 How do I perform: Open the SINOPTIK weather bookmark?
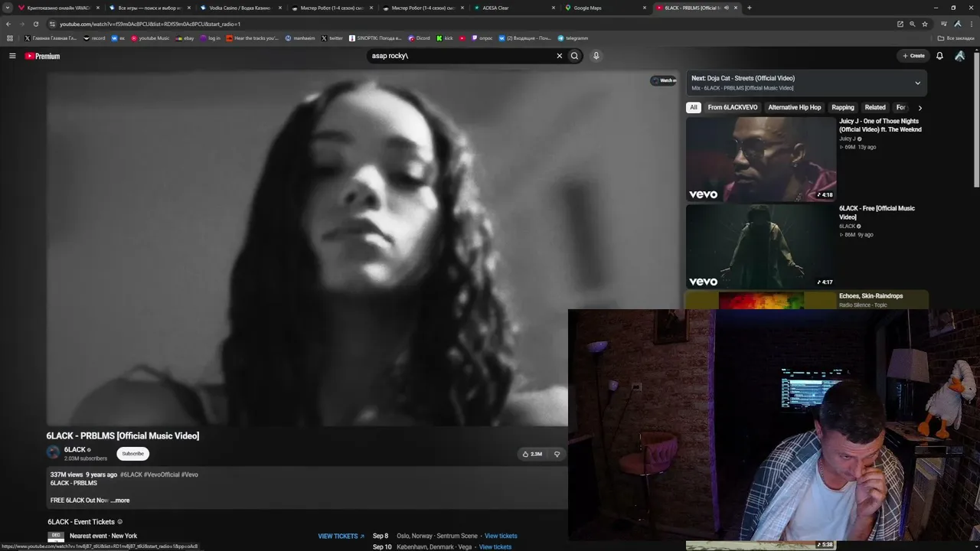coord(375,38)
